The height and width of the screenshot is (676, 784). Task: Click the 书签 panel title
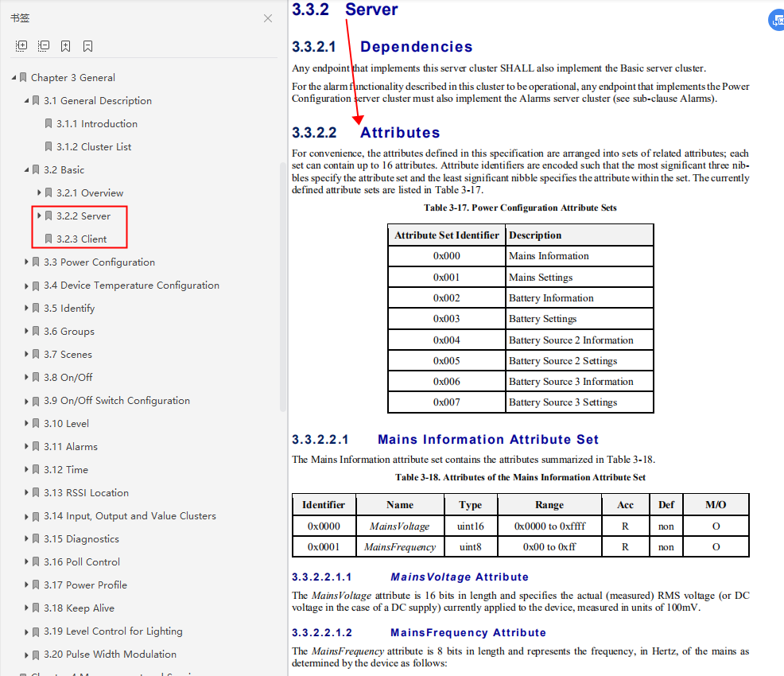pos(20,18)
